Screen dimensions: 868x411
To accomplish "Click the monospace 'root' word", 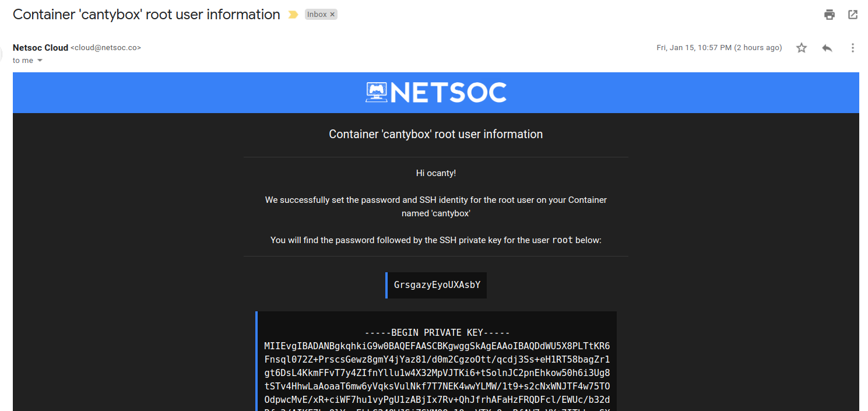I will click(x=563, y=240).
